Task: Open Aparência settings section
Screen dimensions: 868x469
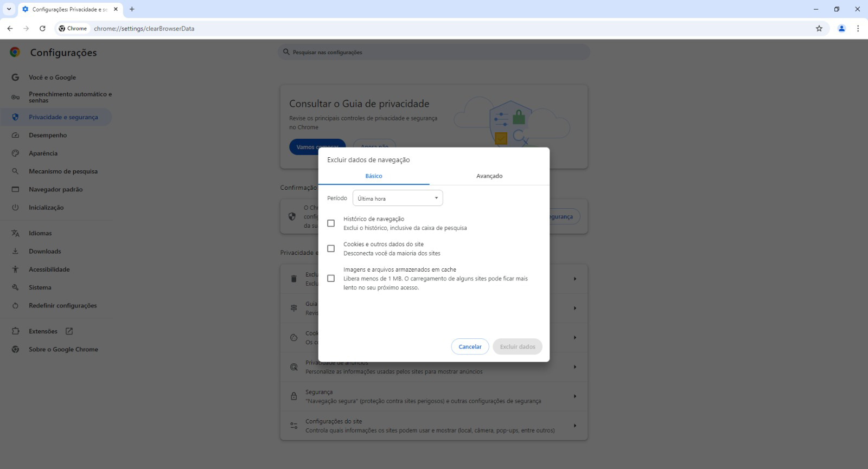Action: click(43, 153)
